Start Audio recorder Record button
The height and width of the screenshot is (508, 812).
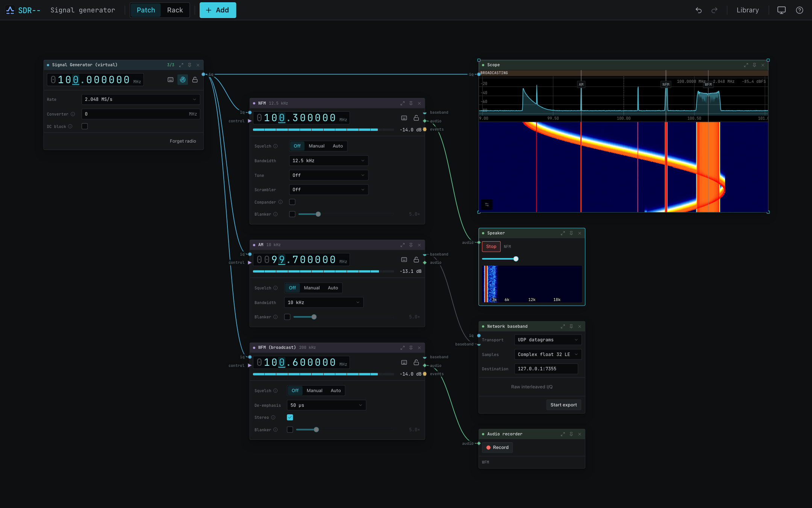click(x=497, y=447)
